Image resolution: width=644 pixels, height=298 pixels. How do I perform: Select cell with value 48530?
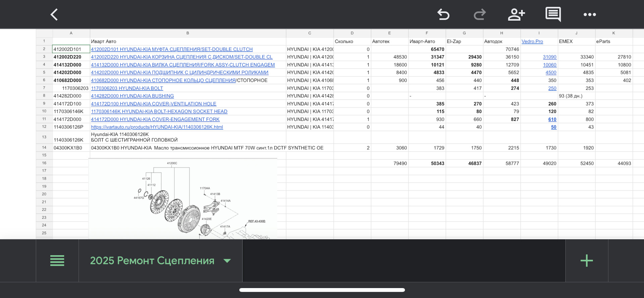pyautogui.click(x=389, y=57)
